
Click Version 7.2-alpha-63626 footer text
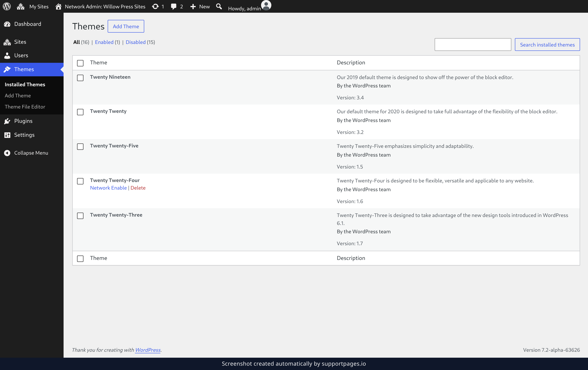[551, 350]
